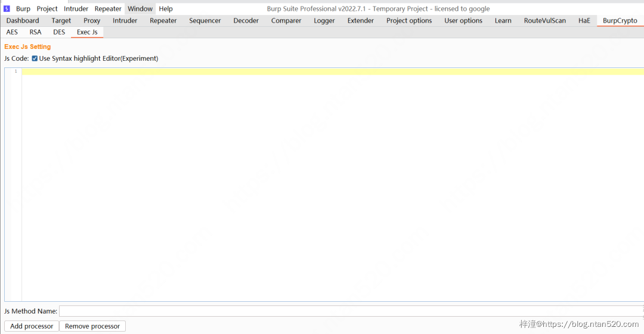Click the Js Method Name label
The width and height of the screenshot is (644, 334).
[x=31, y=311]
